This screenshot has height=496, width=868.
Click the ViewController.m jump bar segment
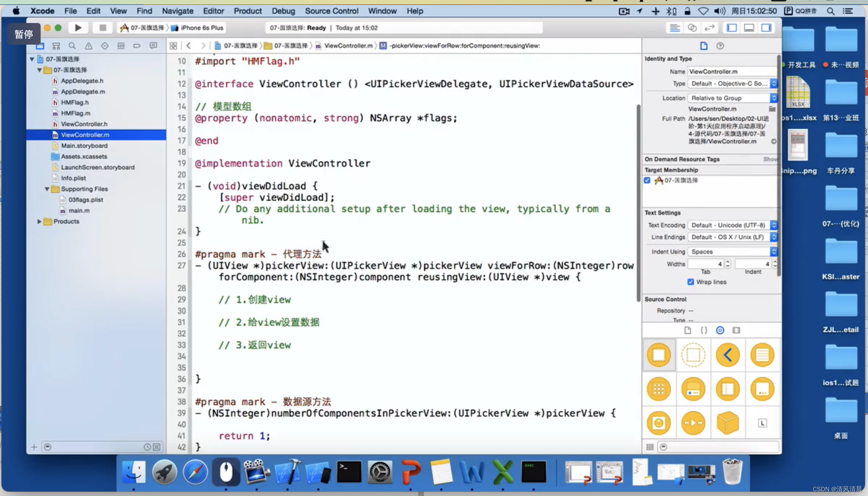[344, 46]
